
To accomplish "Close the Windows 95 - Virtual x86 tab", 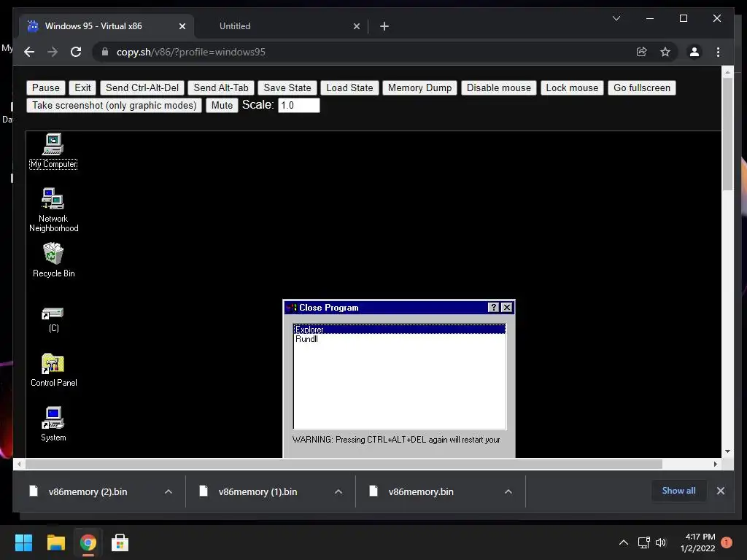I will 182,26.
